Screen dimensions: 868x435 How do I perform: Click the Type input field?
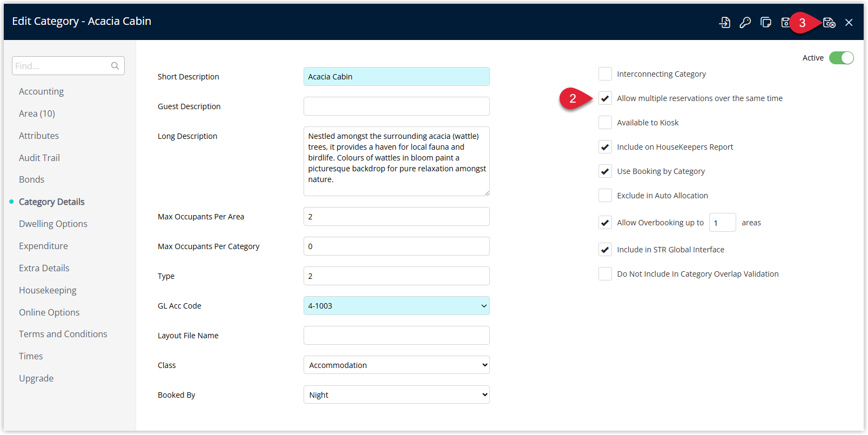pos(396,276)
